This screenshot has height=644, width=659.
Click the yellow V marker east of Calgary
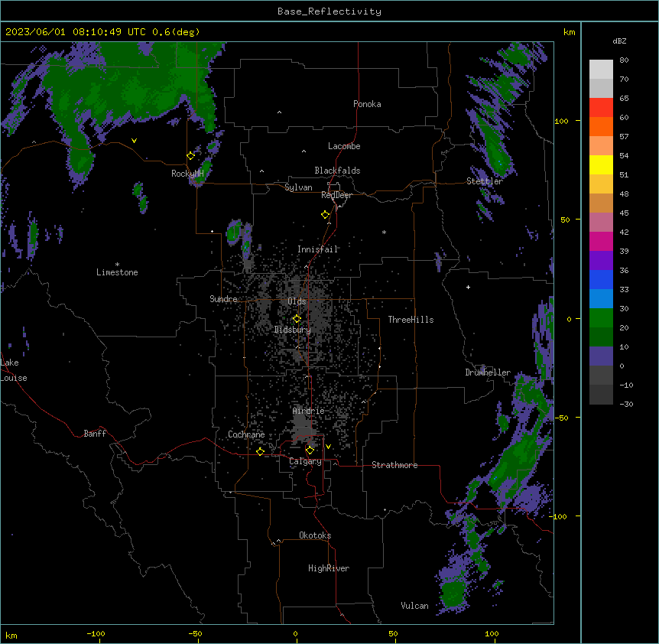coord(328,447)
